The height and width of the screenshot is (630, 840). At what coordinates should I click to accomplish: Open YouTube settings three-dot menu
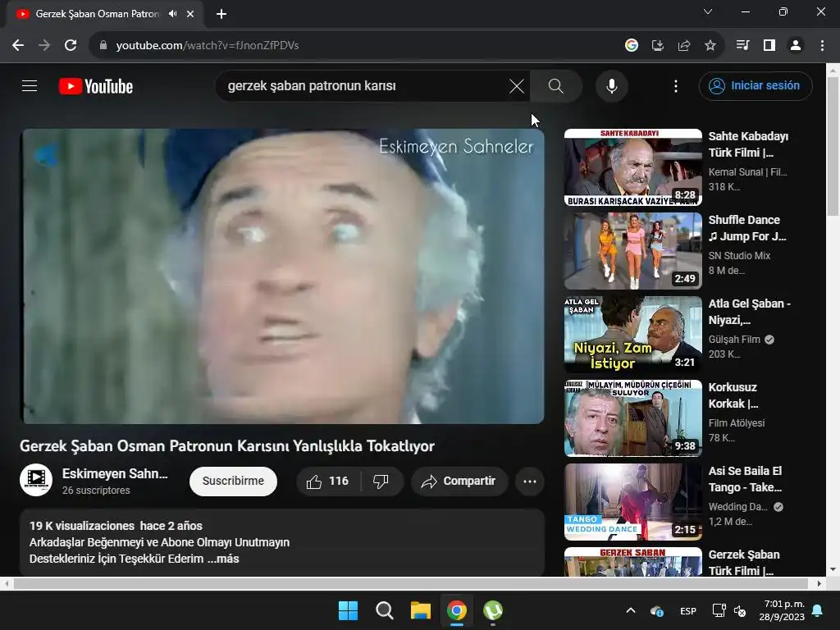(676, 85)
